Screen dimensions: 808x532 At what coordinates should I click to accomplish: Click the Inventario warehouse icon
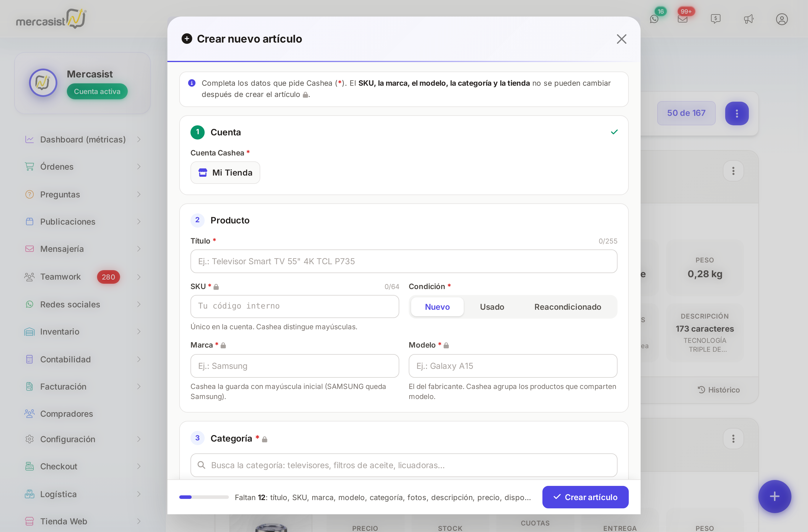(x=30, y=332)
